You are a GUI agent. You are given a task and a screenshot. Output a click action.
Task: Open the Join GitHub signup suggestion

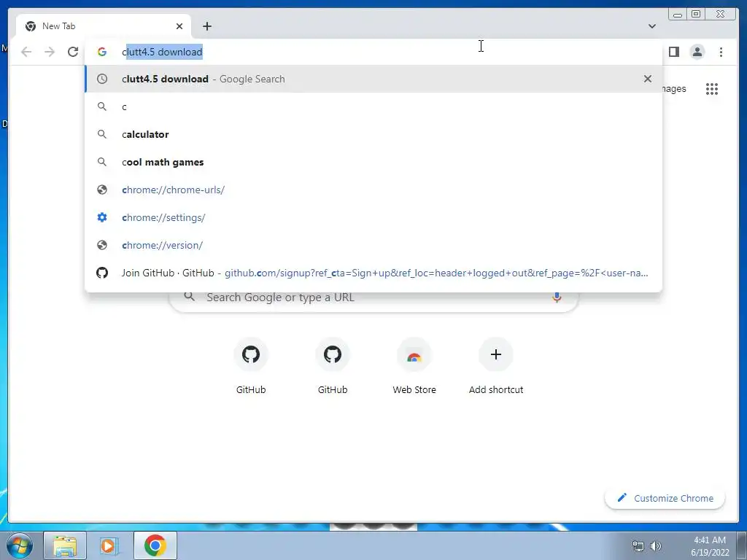pyautogui.click(x=373, y=273)
